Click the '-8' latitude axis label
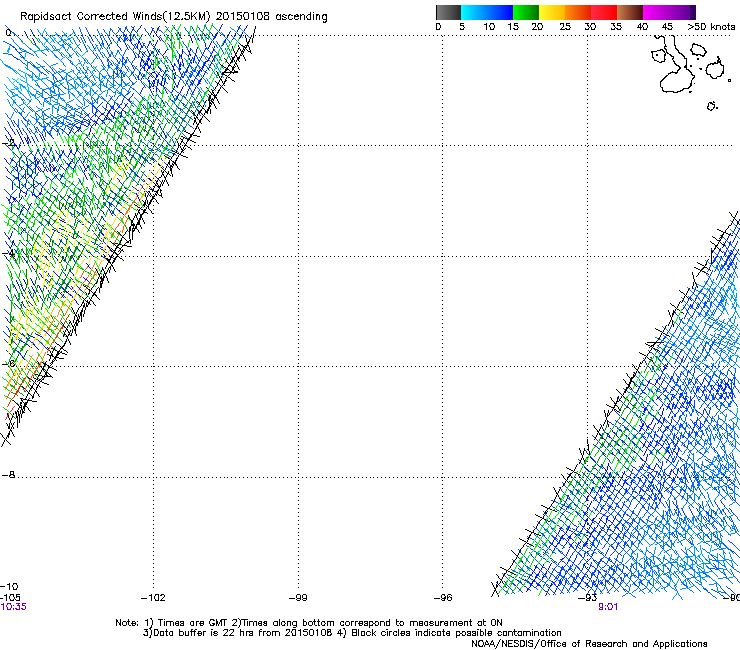The image size is (740, 650). click(x=9, y=475)
